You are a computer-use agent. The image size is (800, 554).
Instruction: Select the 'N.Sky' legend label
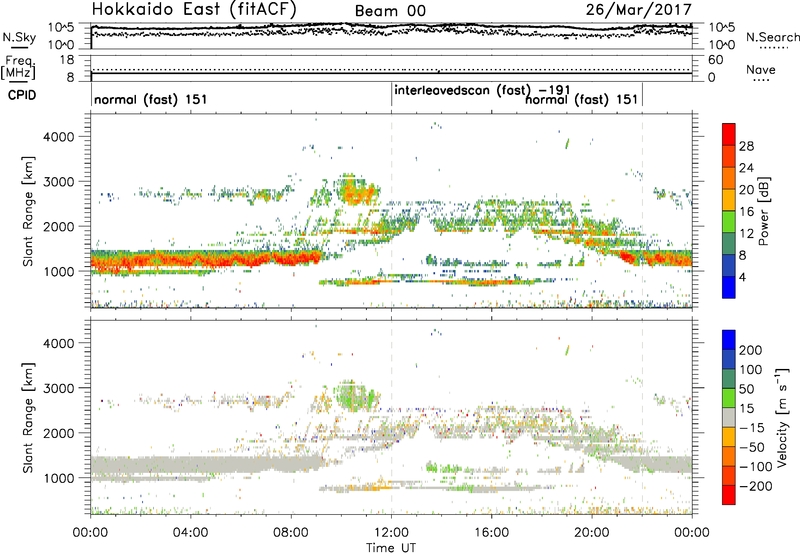click(19, 37)
